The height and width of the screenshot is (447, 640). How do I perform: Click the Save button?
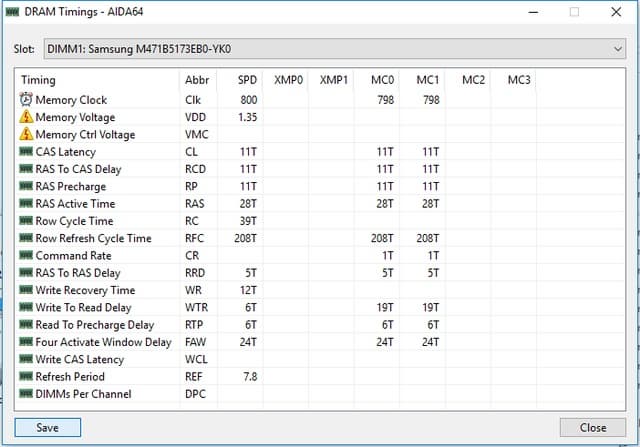(48, 427)
